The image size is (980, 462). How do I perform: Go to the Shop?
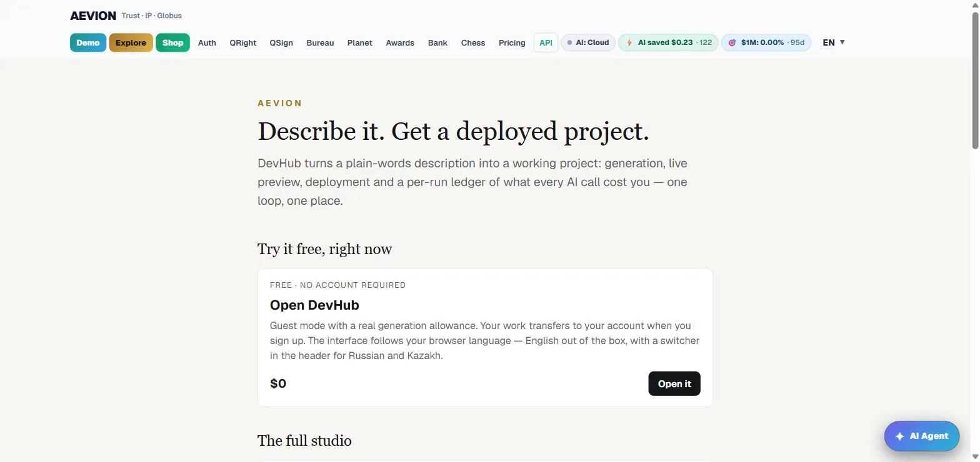pos(172,42)
